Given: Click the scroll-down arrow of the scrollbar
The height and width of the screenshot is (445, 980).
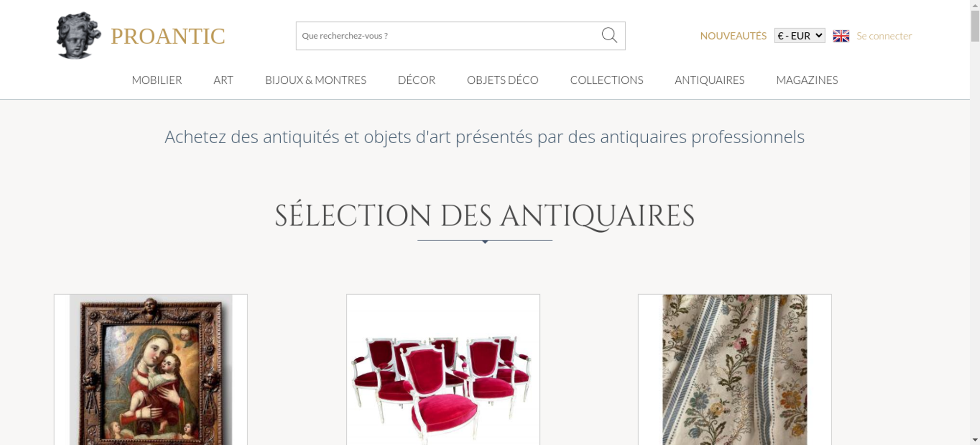Looking at the screenshot, I should pos(975,440).
